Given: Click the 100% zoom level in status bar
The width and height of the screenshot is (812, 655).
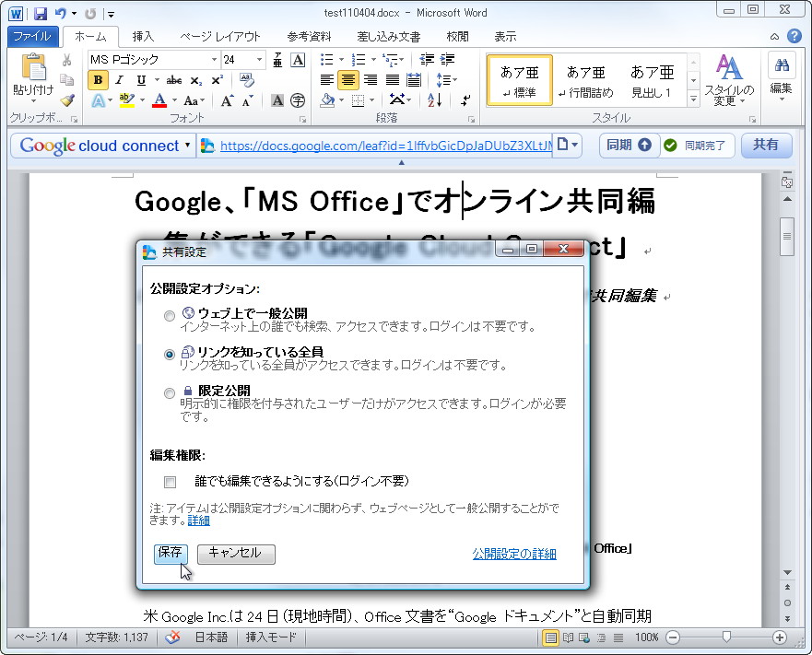Looking at the screenshot, I should (648, 637).
